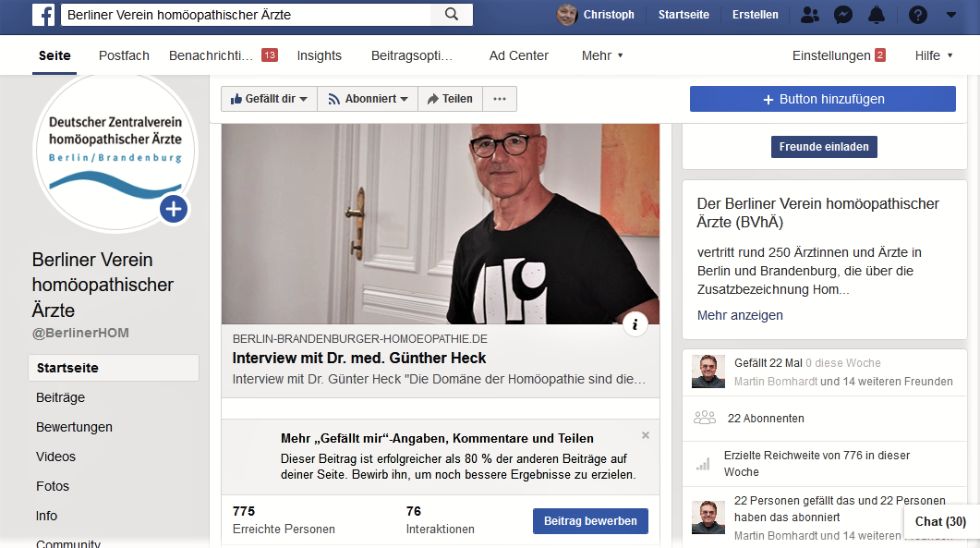
Task: Click the BERLIN-BRANDENBURGER-HOMOEOPATHIE.DE domain
Action: point(360,339)
